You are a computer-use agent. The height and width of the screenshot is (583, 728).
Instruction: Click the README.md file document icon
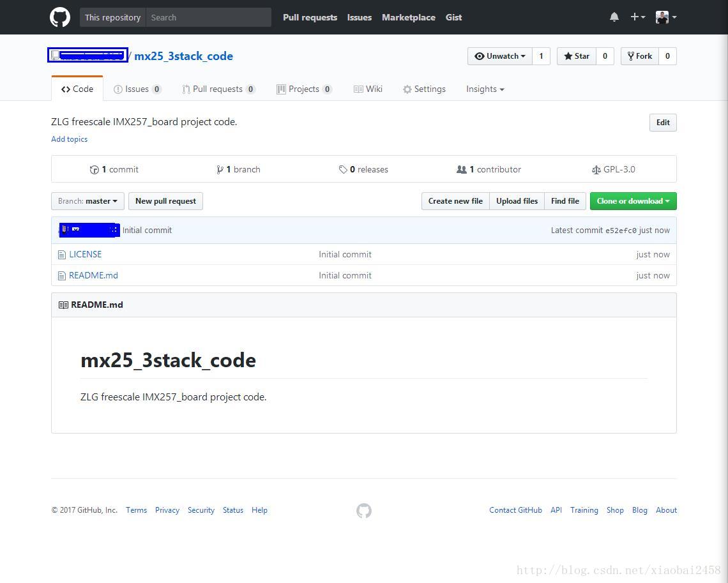coord(62,276)
